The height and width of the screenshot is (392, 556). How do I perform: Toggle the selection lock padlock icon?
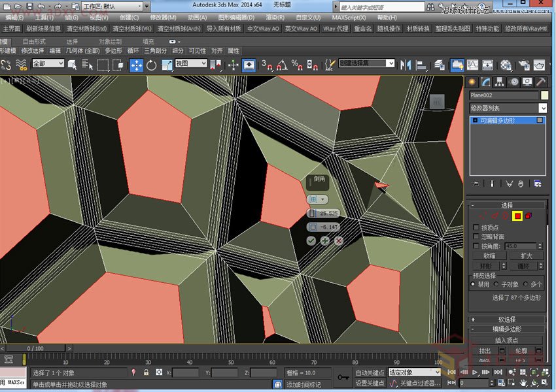[x=146, y=372]
